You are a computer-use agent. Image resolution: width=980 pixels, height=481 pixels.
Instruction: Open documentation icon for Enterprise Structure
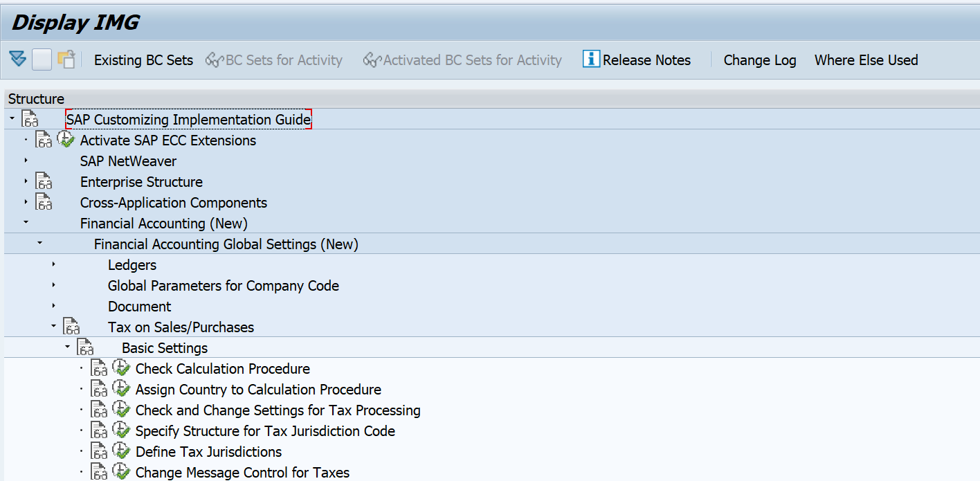(44, 182)
